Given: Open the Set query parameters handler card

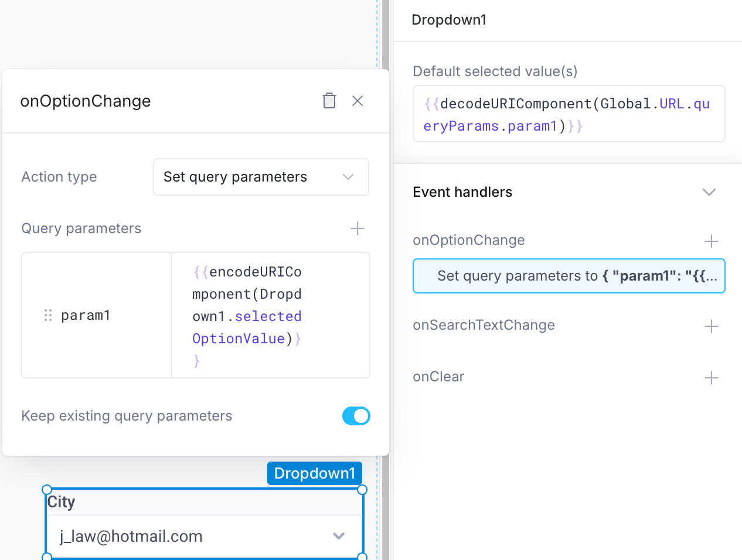Looking at the screenshot, I should pyautogui.click(x=569, y=275).
